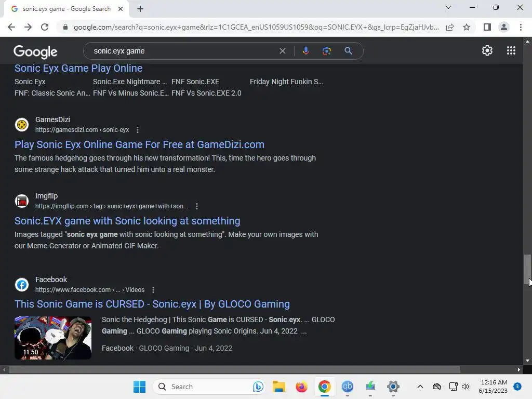Open more options for Facebook result

[153, 290]
